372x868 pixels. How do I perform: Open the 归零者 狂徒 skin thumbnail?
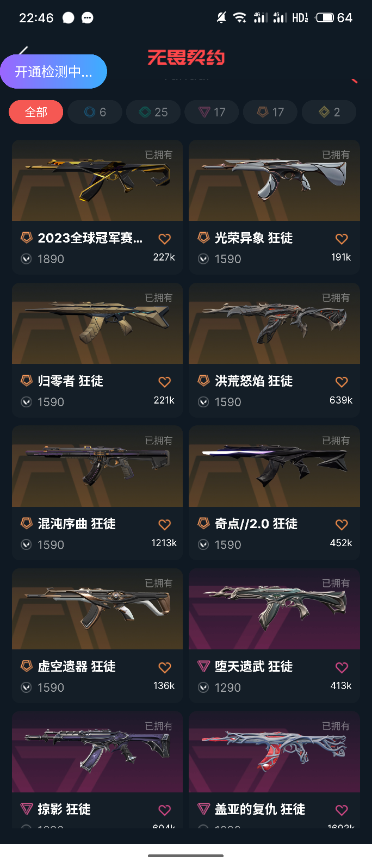click(97, 324)
